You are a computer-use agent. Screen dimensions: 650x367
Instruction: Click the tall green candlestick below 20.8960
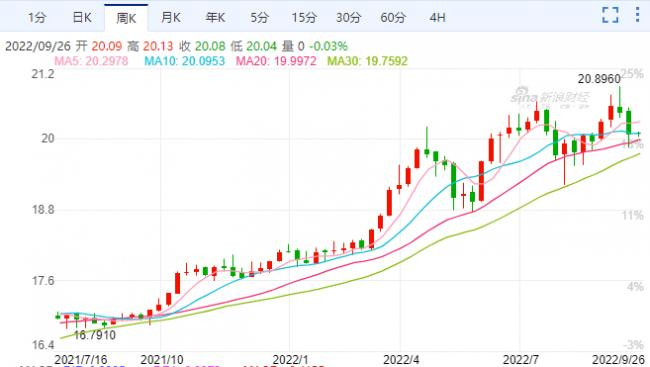[620, 102]
